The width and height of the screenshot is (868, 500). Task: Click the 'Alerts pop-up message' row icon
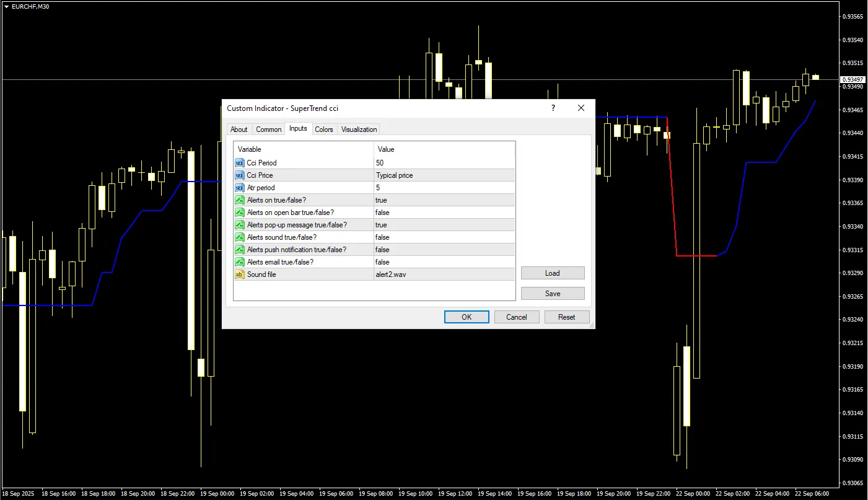tap(240, 225)
